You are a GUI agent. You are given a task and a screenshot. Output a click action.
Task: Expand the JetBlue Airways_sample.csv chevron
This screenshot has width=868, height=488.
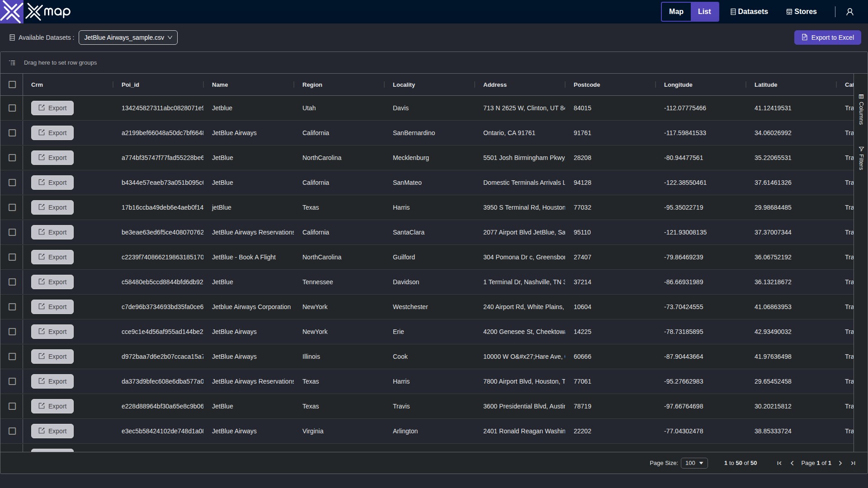(x=170, y=38)
